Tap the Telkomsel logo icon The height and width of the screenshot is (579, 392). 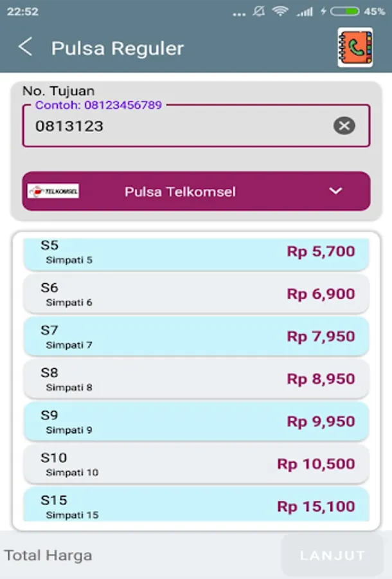point(53,191)
